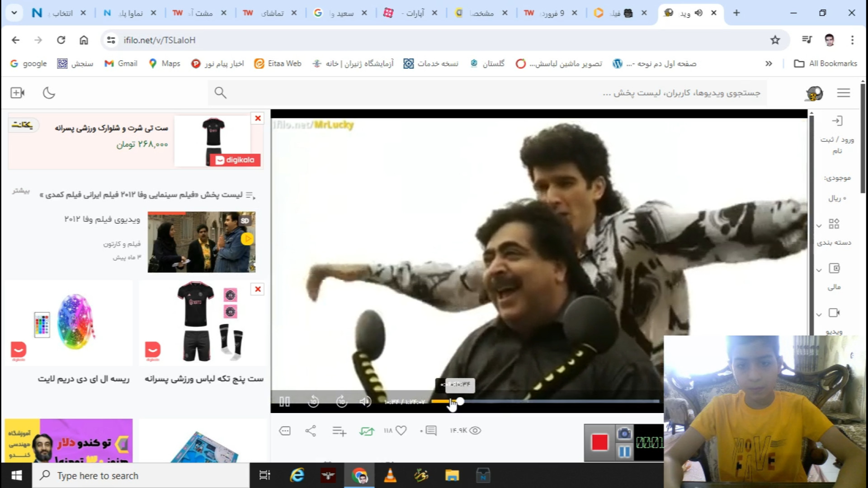The width and height of the screenshot is (868, 488).
Task: Open File Explorer from the taskbar
Action: [452, 475]
